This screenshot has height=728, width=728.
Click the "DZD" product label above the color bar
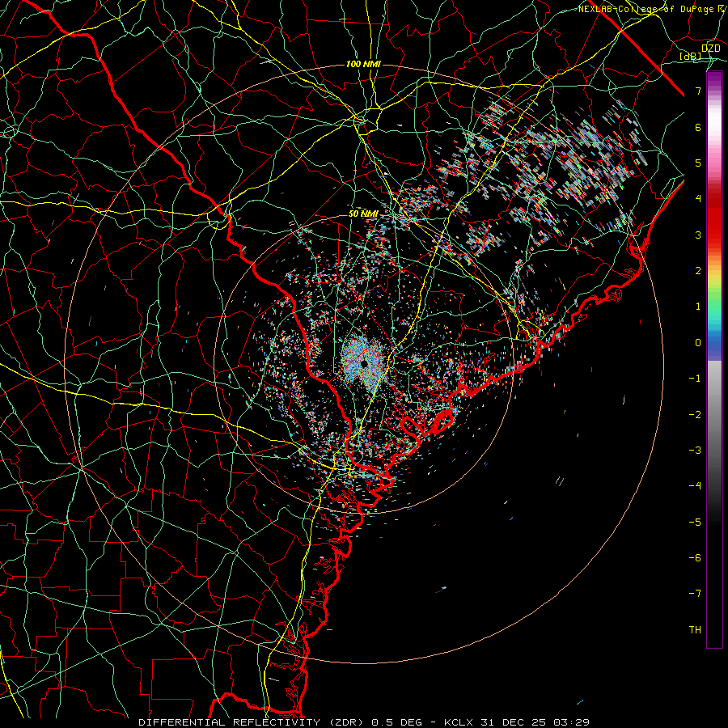pos(711,49)
